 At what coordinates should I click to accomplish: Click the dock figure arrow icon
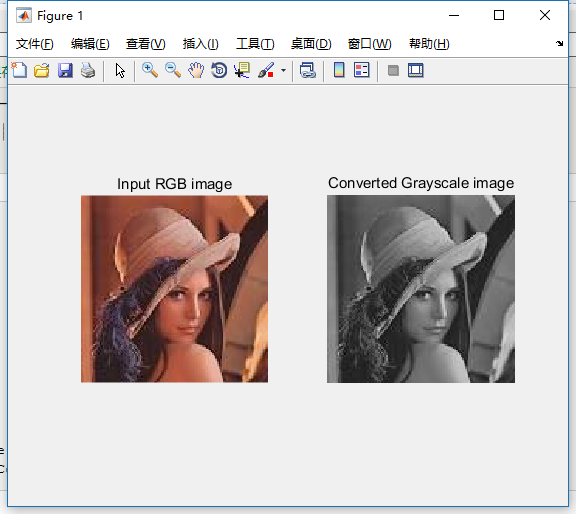pos(559,43)
